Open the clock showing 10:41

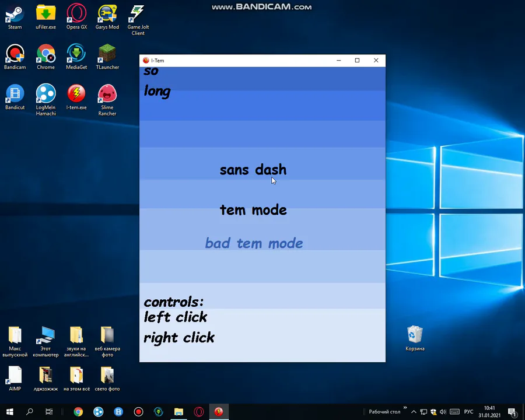(x=489, y=412)
